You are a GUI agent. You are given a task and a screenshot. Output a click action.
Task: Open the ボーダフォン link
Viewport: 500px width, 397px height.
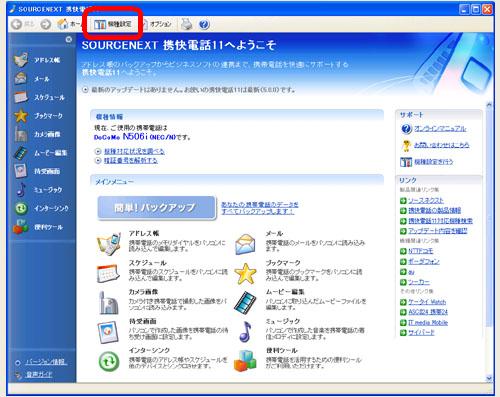(424, 261)
